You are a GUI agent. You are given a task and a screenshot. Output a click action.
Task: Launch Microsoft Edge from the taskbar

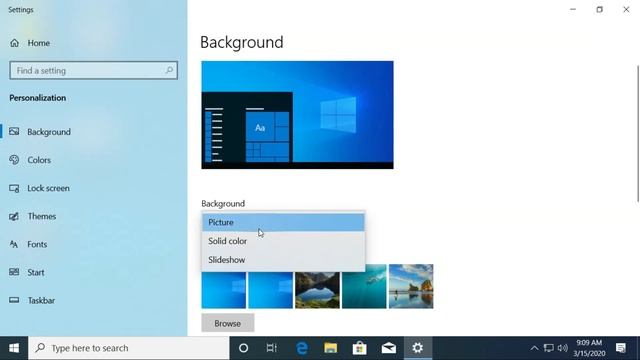(302, 348)
